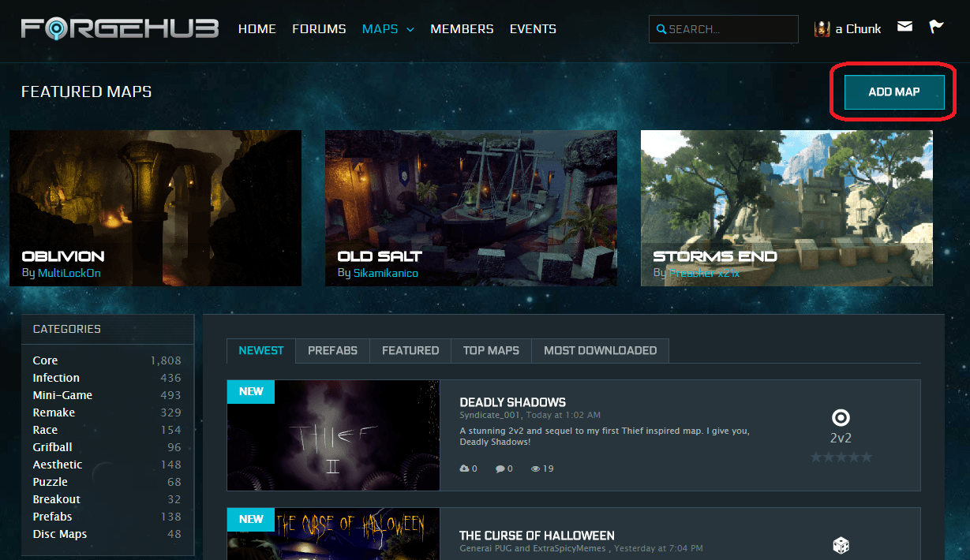Image resolution: width=970 pixels, height=560 pixels.
Task: Open alerts via the flag icon
Action: click(x=936, y=27)
